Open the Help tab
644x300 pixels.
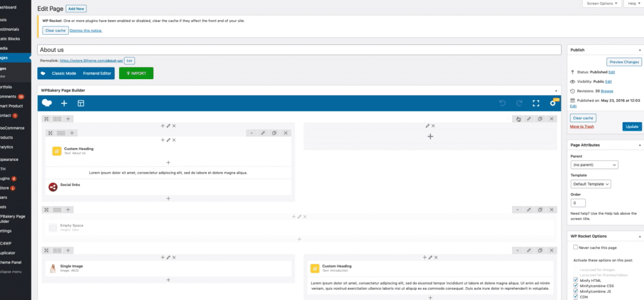(634, 3)
